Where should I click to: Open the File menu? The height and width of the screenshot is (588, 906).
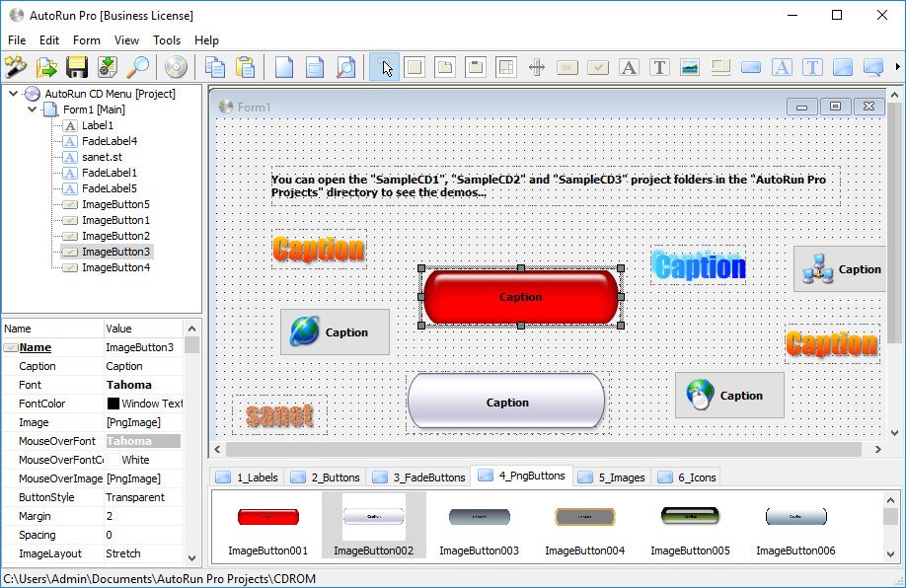point(17,39)
